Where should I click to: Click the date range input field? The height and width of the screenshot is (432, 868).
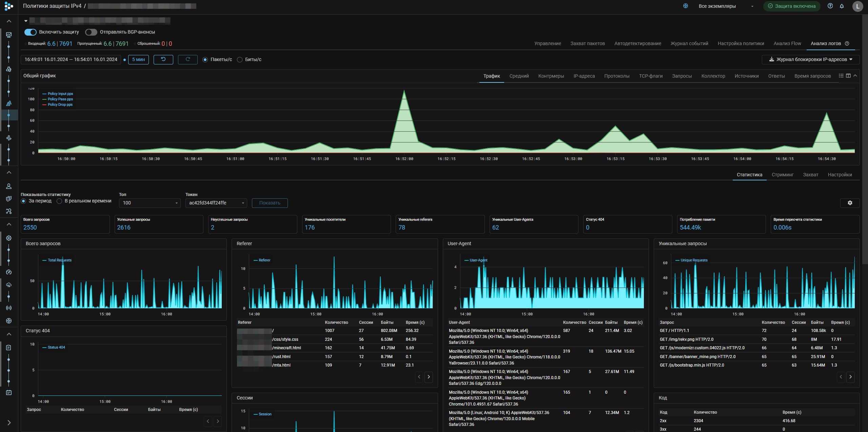[71, 59]
